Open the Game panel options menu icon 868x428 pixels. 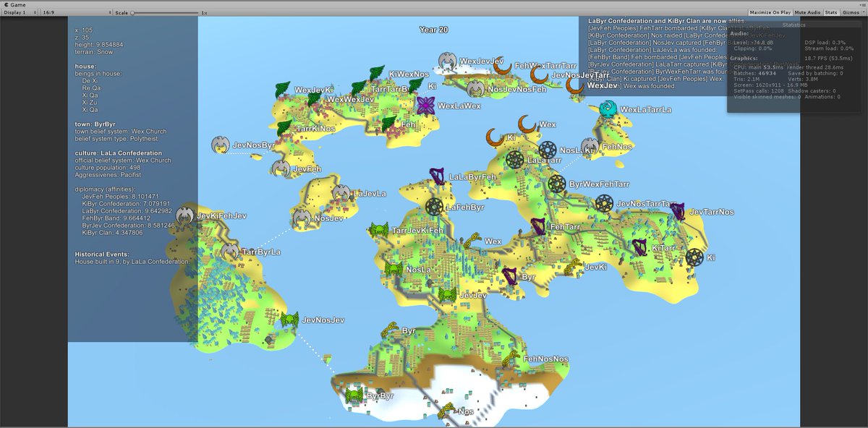(863, 4)
